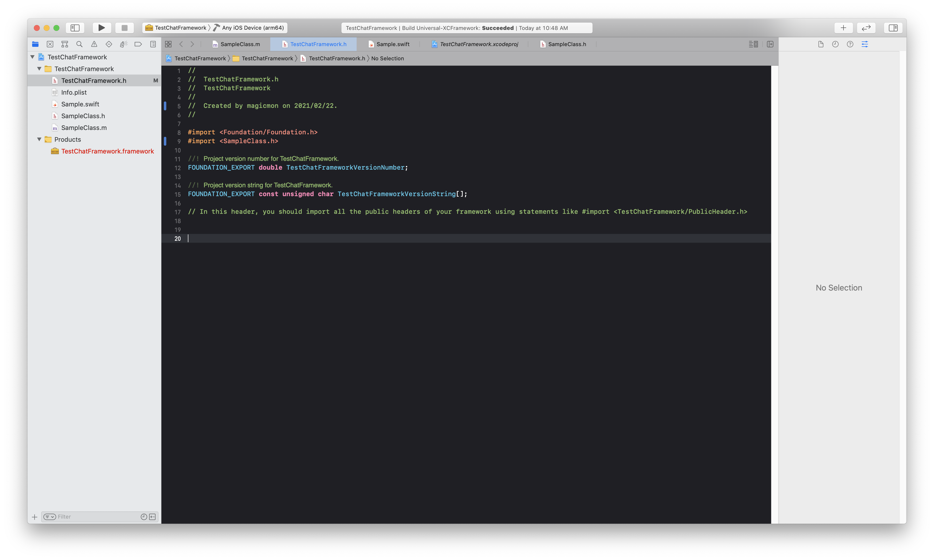Show the History inspector clock icon

(835, 44)
